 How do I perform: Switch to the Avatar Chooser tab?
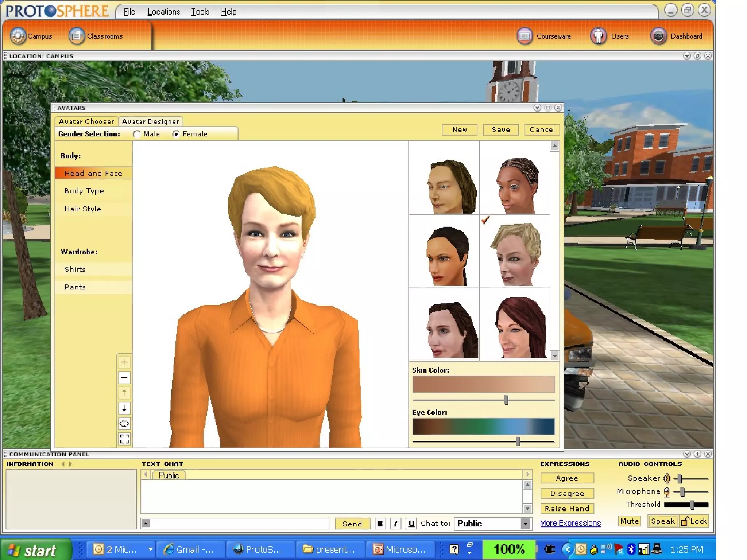coord(86,121)
